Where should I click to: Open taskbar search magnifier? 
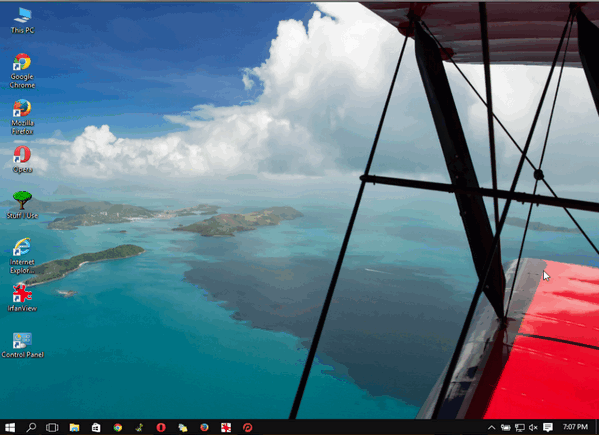point(31,427)
